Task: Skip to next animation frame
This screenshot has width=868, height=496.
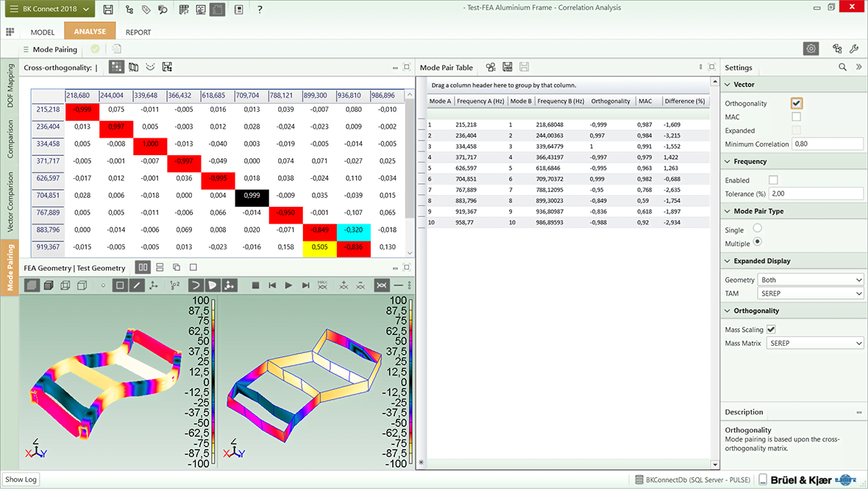Action: tap(305, 286)
